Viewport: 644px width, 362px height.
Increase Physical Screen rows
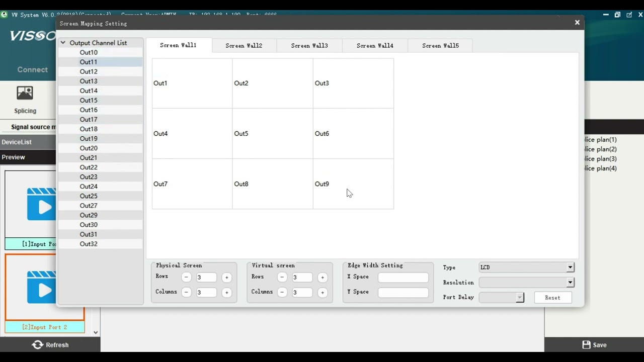click(226, 277)
